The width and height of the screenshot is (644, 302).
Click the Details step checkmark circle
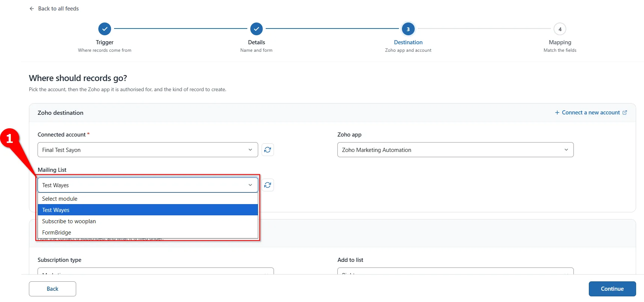[x=256, y=29]
